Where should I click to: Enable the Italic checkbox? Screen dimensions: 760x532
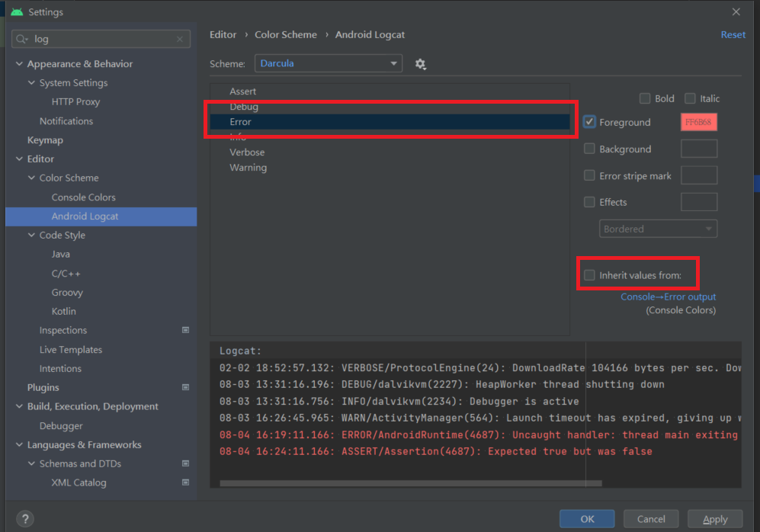click(x=690, y=98)
